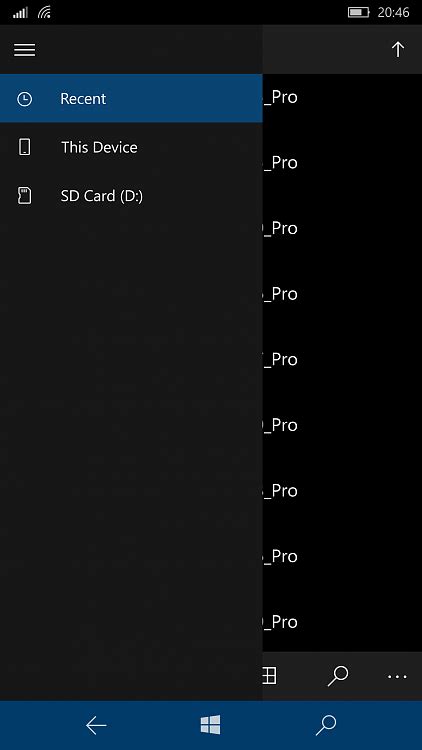Image resolution: width=422 pixels, height=750 pixels.
Task: Open the topmost _Pro file entry
Action: point(342,97)
